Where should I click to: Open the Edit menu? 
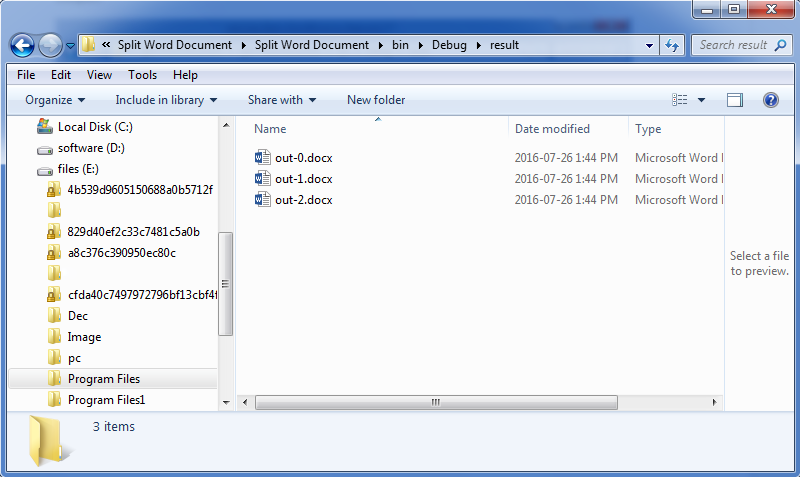tap(61, 75)
